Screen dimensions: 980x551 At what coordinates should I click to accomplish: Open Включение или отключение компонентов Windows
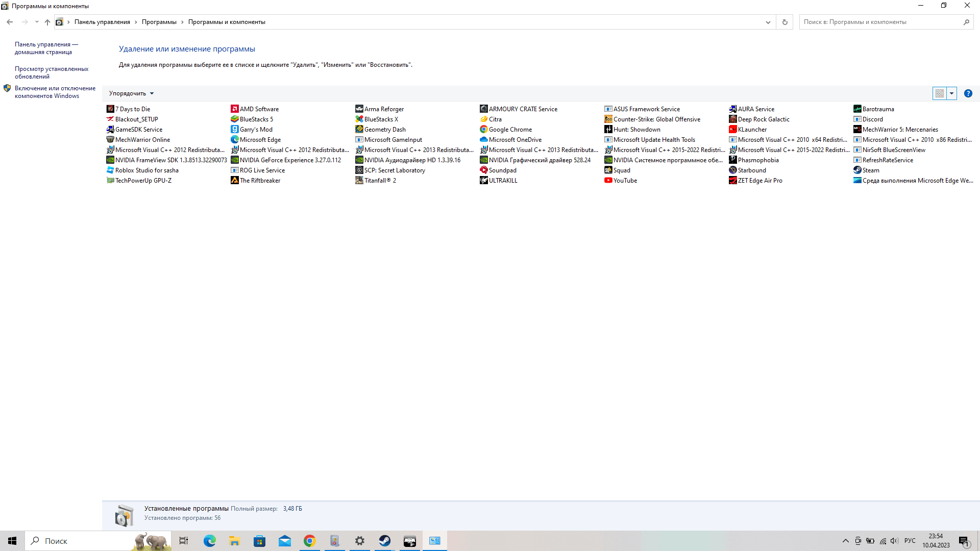[55, 92]
